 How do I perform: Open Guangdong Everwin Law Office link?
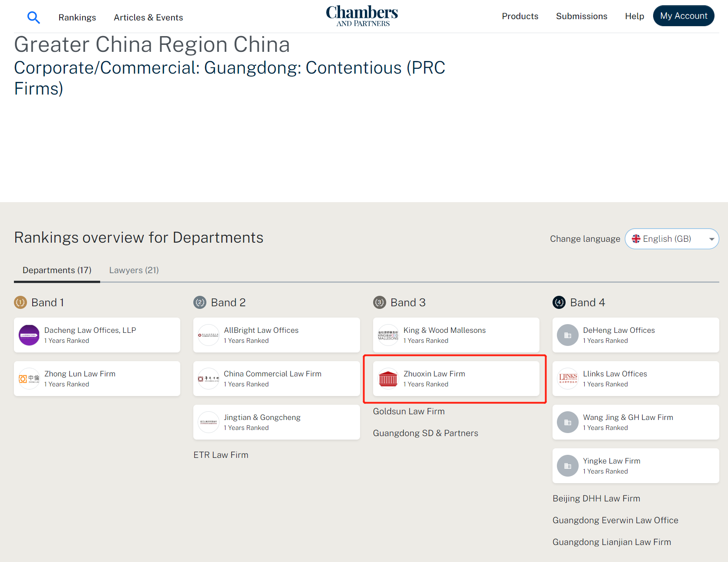615,520
